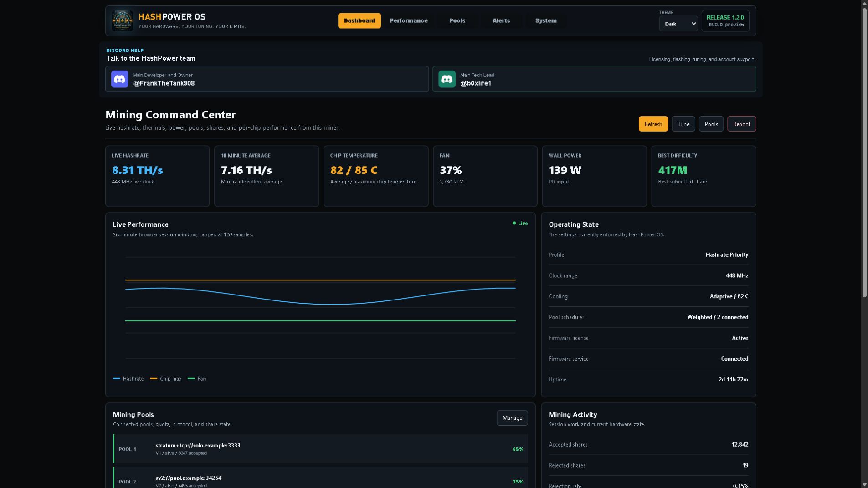The image size is (868, 488).
Task: Open the Theme dropdown set to Dark
Action: [678, 24]
